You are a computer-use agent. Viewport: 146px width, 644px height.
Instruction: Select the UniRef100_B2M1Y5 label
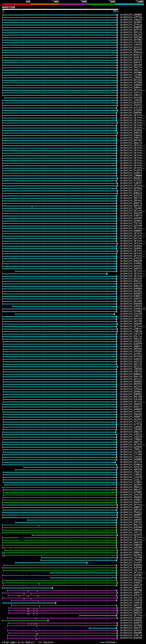point(131,57)
